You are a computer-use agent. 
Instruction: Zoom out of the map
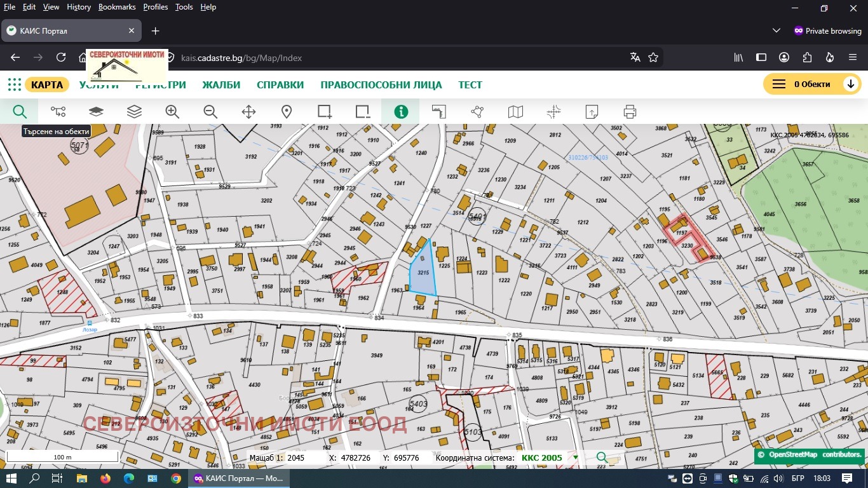tap(210, 112)
